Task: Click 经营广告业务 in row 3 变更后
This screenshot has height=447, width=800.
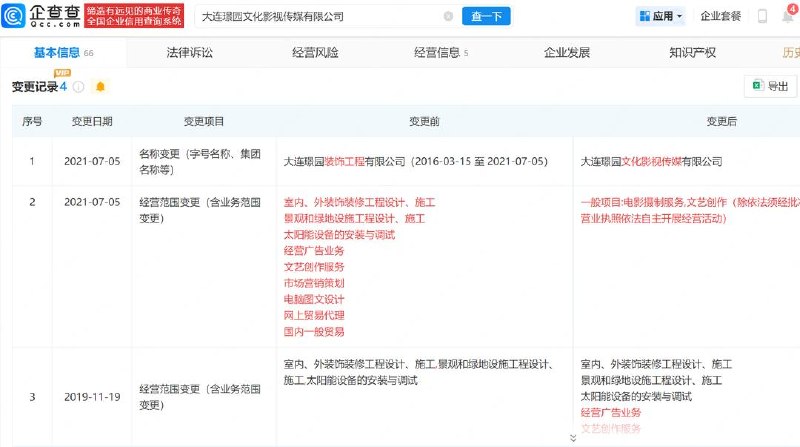Action: [611, 413]
